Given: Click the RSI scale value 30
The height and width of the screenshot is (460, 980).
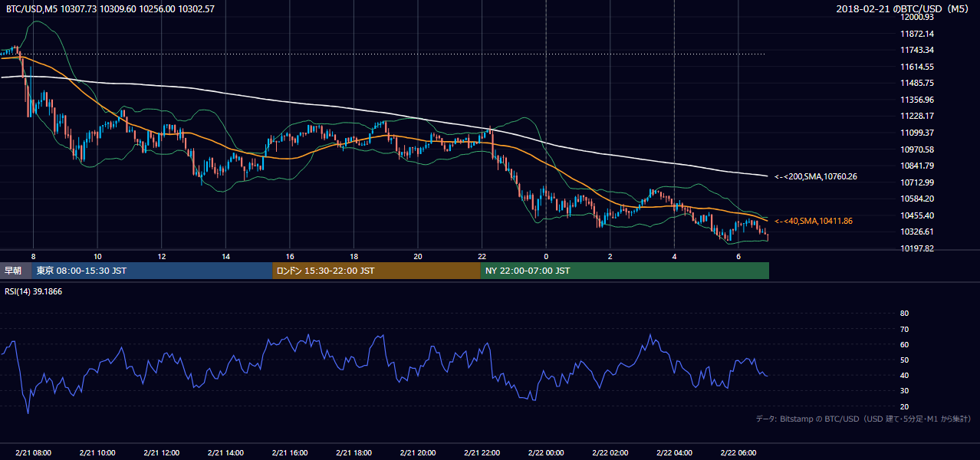Looking at the screenshot, I should [x=904, y=391].
